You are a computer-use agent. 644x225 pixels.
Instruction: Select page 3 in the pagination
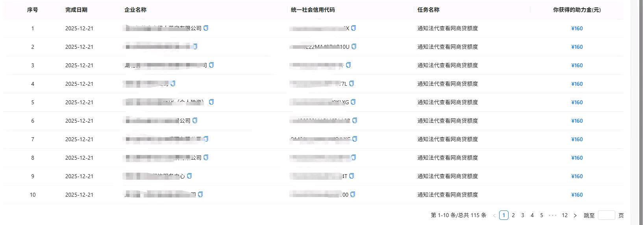click(523, 215)
